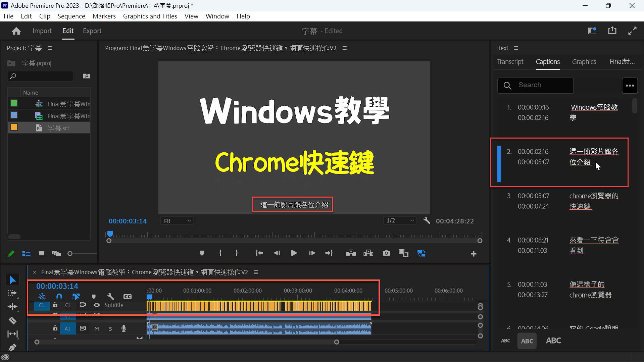The image size is (644, 362).
Task: Open Graphics and Titles menu
Action: coord(150,16)
